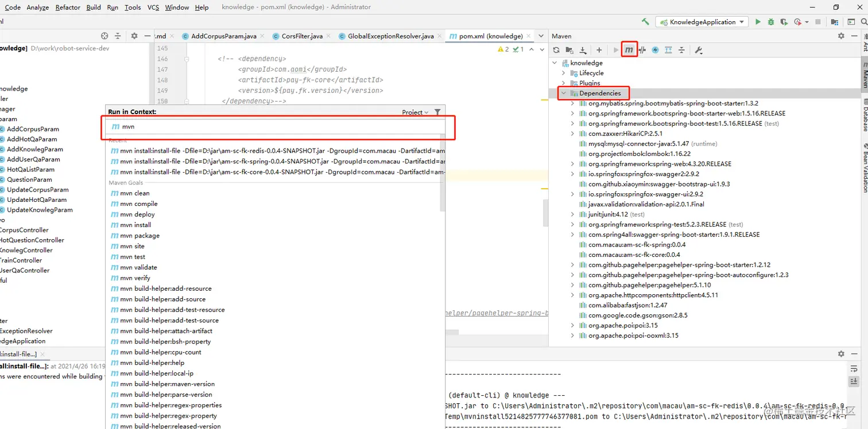Open Maven Settings wrench icon
868x429 pixels.
coord(699,50)
